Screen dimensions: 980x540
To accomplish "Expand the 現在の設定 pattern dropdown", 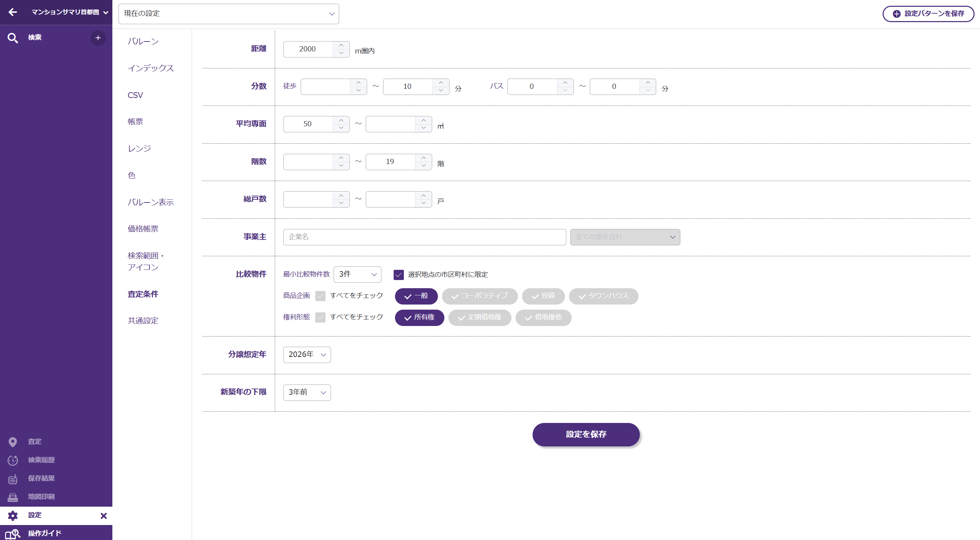I will pos(228,14).
